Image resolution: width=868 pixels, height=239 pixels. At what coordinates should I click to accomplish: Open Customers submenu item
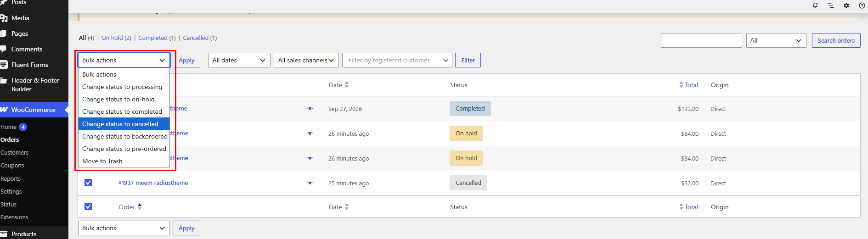[14, 152]
